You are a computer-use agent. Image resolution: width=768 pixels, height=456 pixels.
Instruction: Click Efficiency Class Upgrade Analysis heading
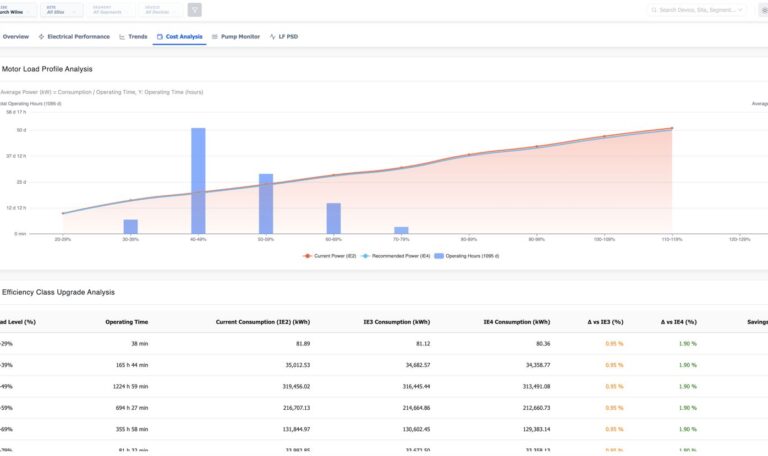58,292
